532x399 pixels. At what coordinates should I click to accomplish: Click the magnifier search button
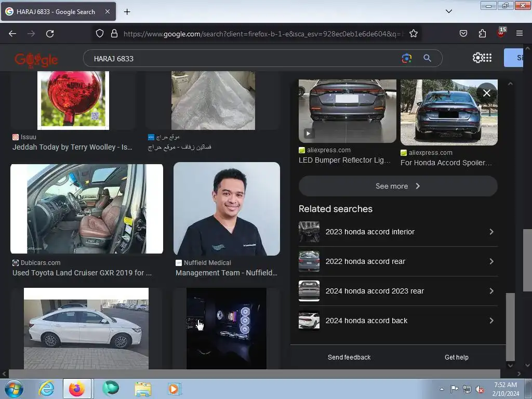point(427,58)
